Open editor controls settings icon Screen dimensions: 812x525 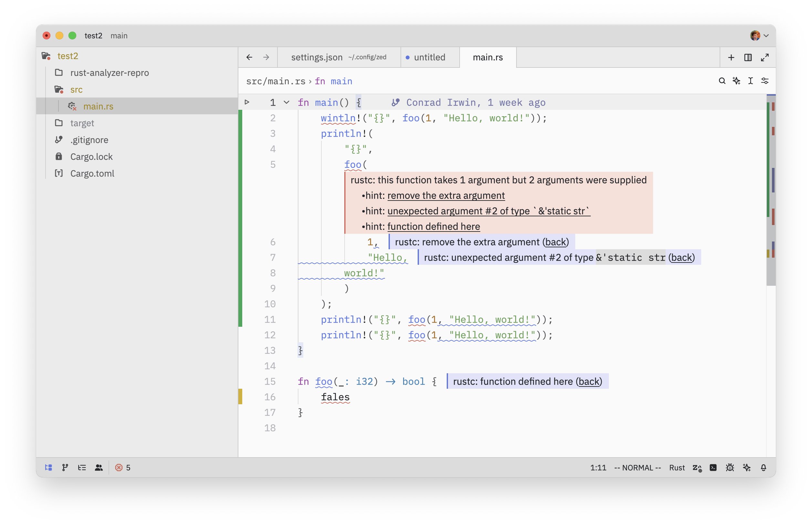tap(764, 81)
